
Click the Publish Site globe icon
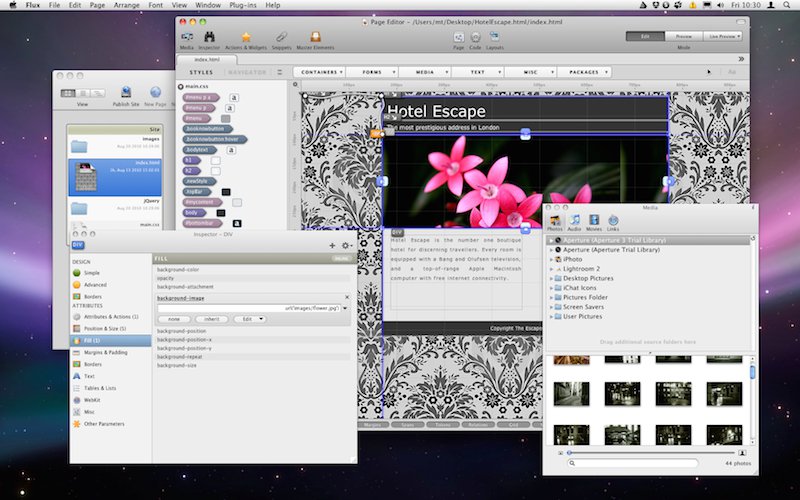pyautogui.click(x=126, y=92)
